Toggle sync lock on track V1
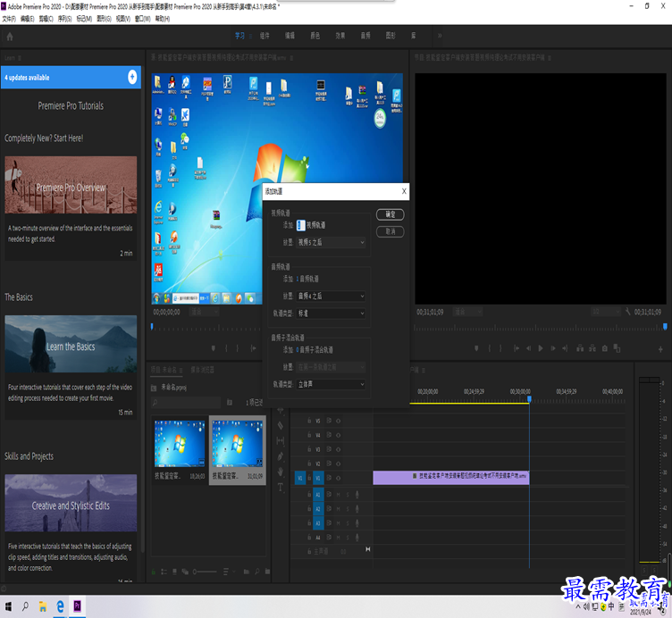672x618 pixels. (329, 478)
